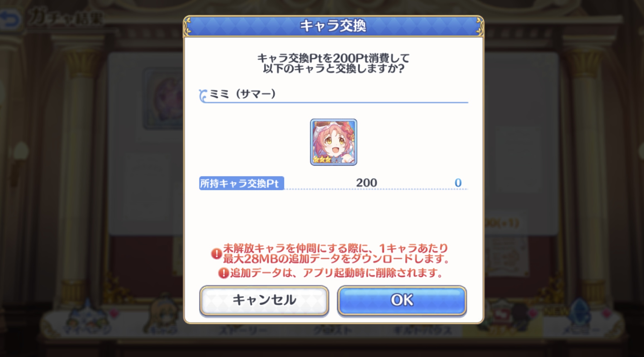The height and width of the screenshot is (357, 644).
Task: Select the ミミ(サマー) character portrait icon
Action: coord(333,142)
